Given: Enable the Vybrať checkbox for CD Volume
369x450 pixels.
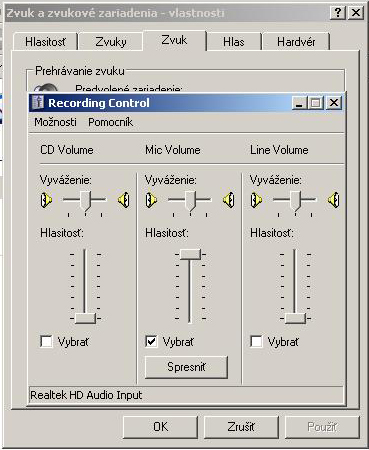Looking at the screenshot, I should (46, 341).
